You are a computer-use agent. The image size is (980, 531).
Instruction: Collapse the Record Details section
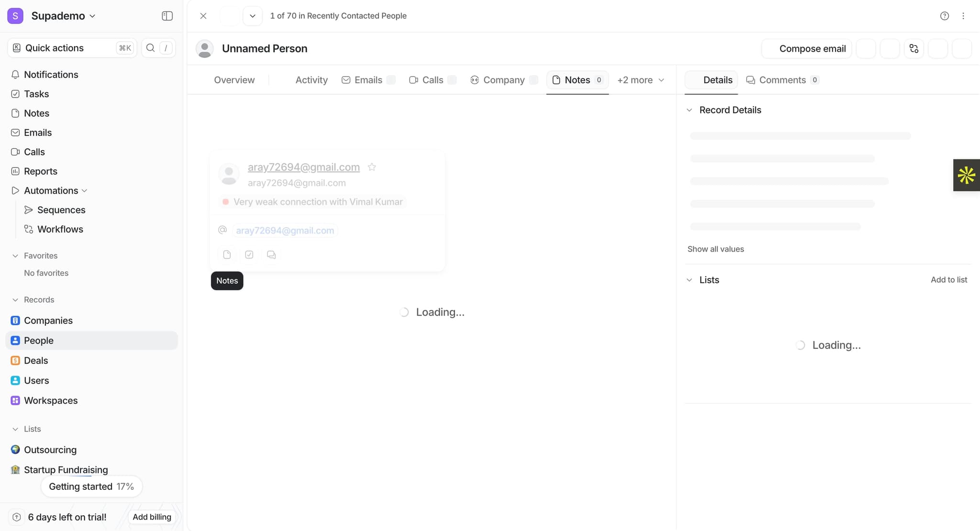click(x=689, y=110)
